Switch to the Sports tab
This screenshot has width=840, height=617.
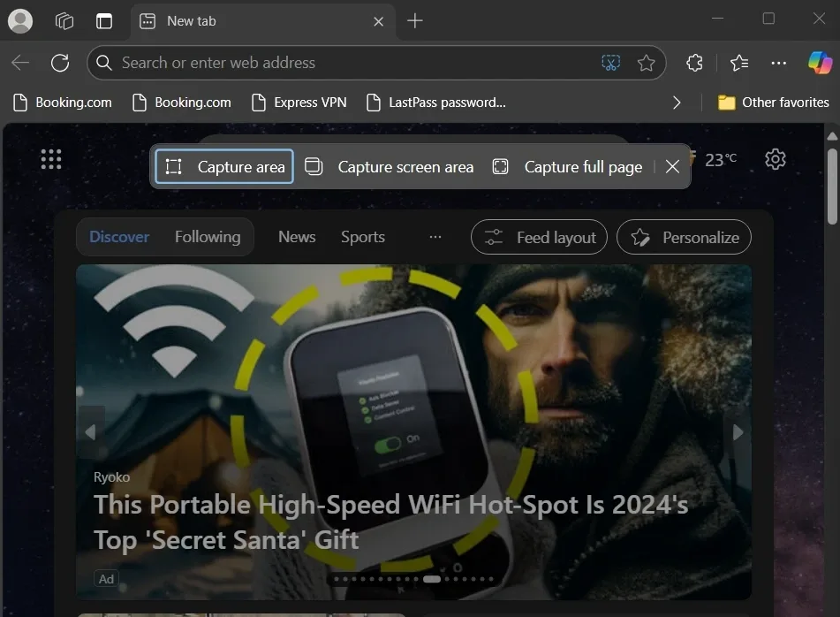point(363,237)
